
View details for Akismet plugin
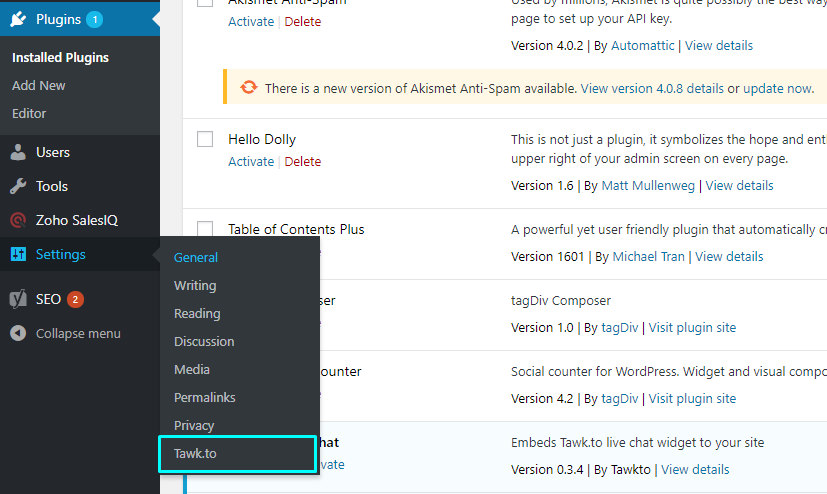719,45
